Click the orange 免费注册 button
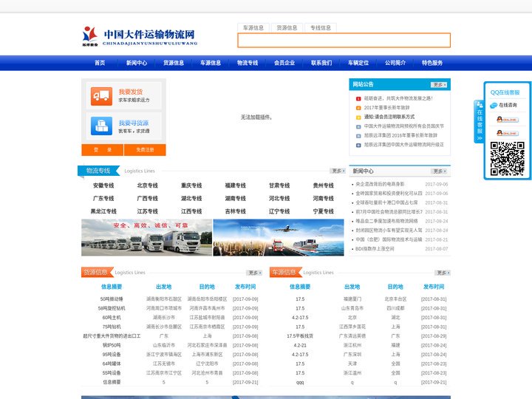 (146, 150)
